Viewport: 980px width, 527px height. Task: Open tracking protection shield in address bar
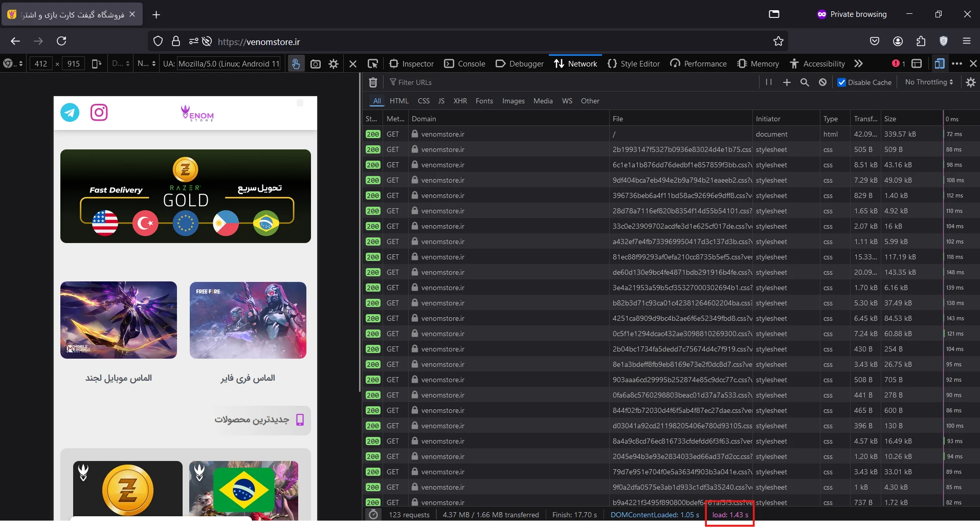click(158, 41)
